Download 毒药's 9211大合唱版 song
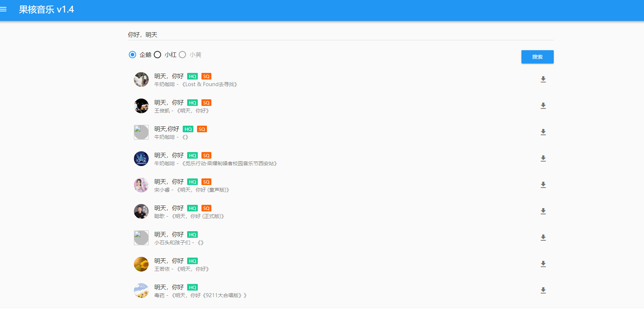 543,291
